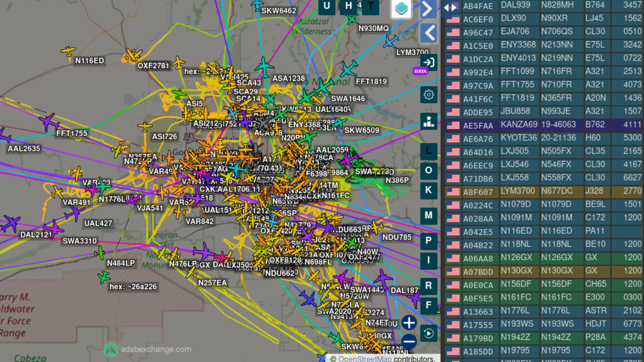Viewport: 644px width, 362px height.
Task: Toggle the I map option button
Action: tap(429, 260)
